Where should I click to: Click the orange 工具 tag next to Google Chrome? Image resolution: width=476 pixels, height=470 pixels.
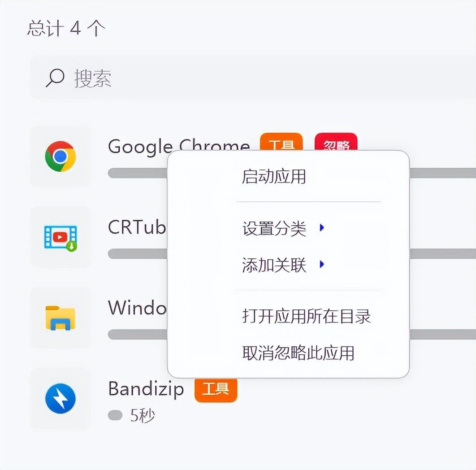coord(281,144)
